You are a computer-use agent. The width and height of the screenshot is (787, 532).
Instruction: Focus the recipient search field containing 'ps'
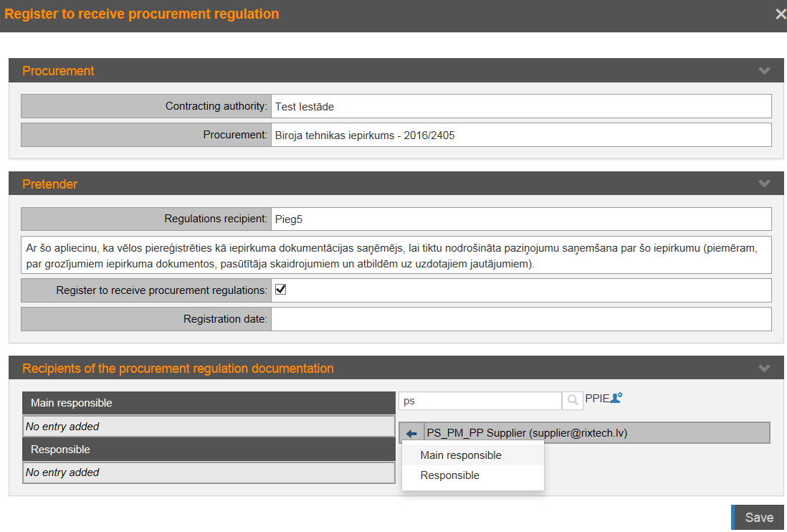coord(480,401)
